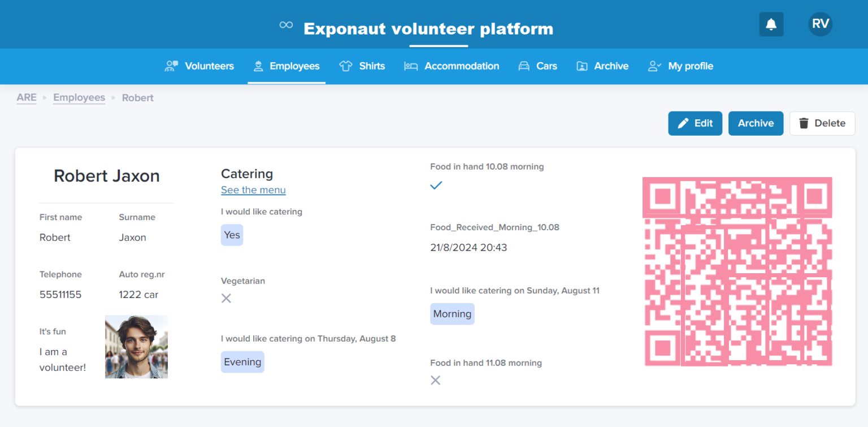
Task: Click the pink QR code
Action: [x=737, y=271]
